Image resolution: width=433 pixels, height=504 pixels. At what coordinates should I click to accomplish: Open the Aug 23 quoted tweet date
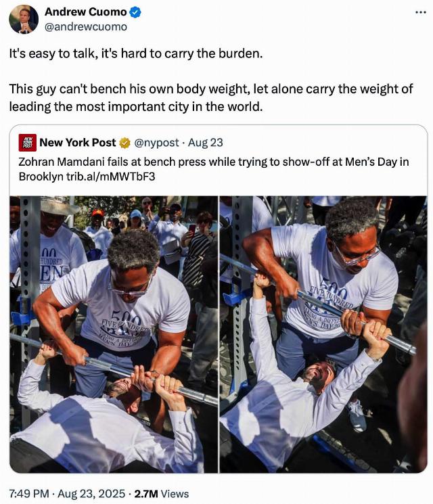click(206, 142)
